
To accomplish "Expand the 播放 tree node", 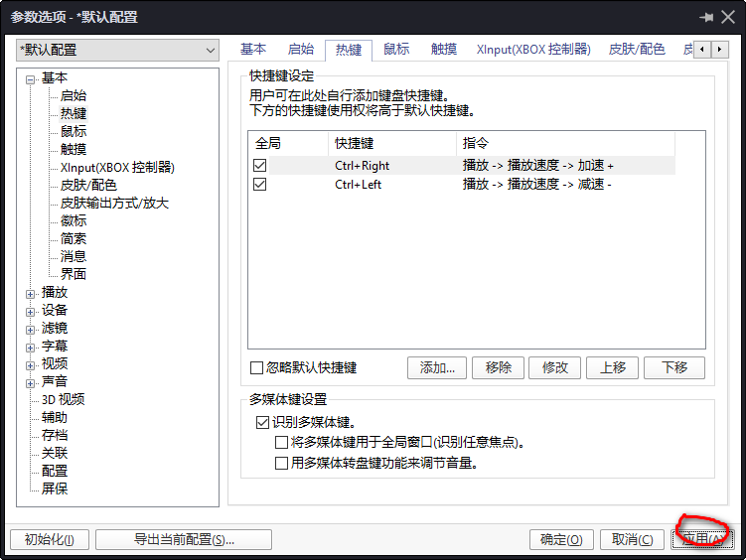I will pos(31,294).
